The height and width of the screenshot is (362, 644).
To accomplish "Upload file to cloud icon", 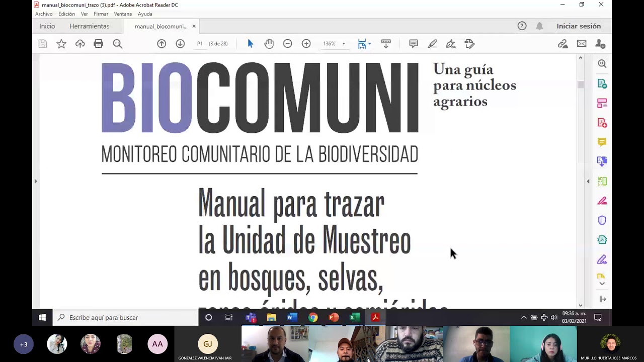I will [x=80, y=44].
